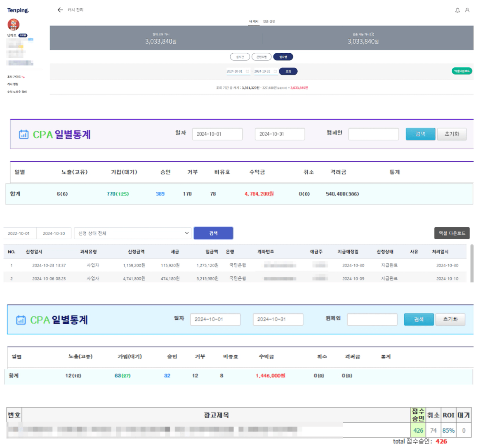This screenshot has height=448, width=483.
Task: Open the 2024-10-30 end date picker
Action: click(54, 233)
